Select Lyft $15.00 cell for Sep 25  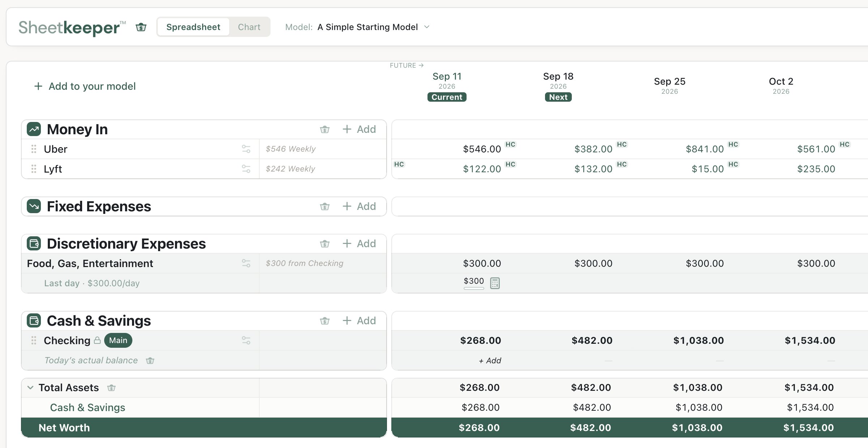pos(708,169)
